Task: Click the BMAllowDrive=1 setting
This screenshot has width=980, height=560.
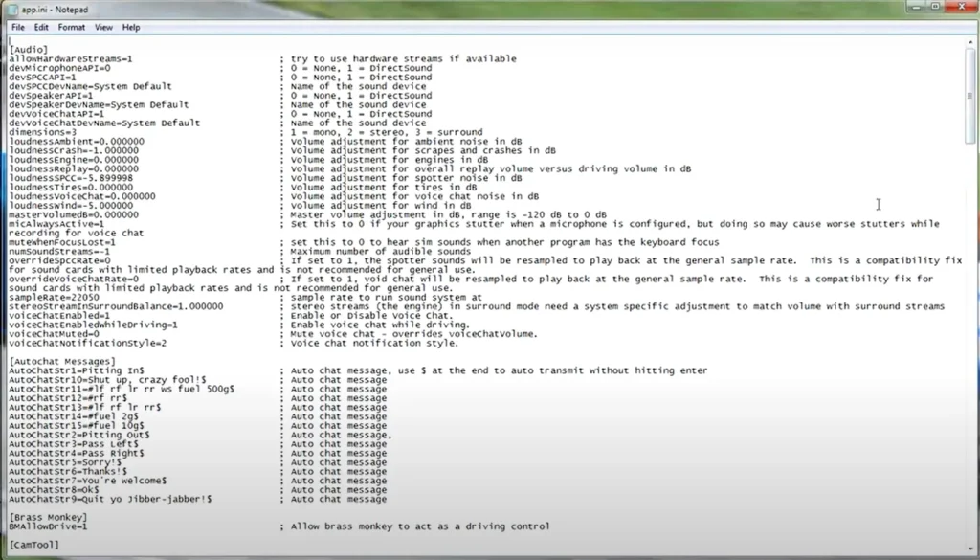Action: (x=48, y=526)
